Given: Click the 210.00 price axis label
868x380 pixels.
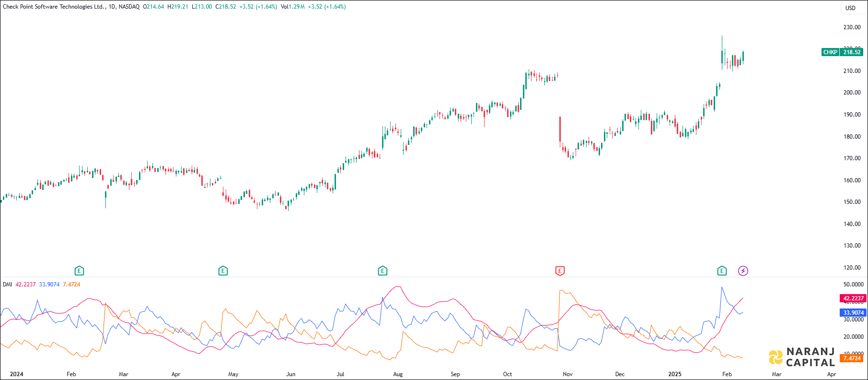Looking at the screenshot, I should tap(852, 71).
